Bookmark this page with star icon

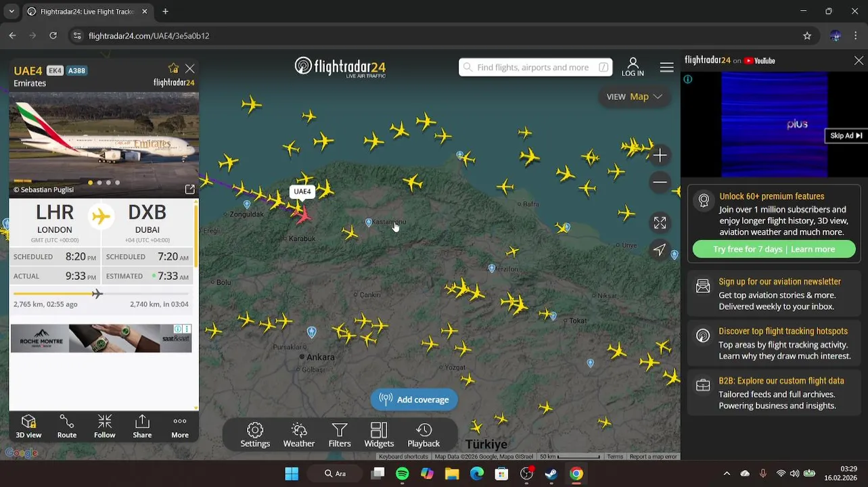807,36
